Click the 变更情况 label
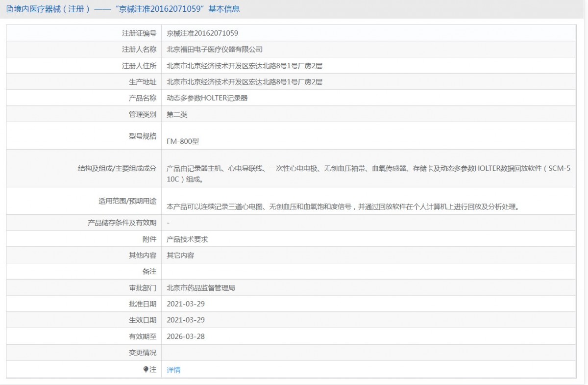Screen dimensions: 588x385 tap(143, 353)
